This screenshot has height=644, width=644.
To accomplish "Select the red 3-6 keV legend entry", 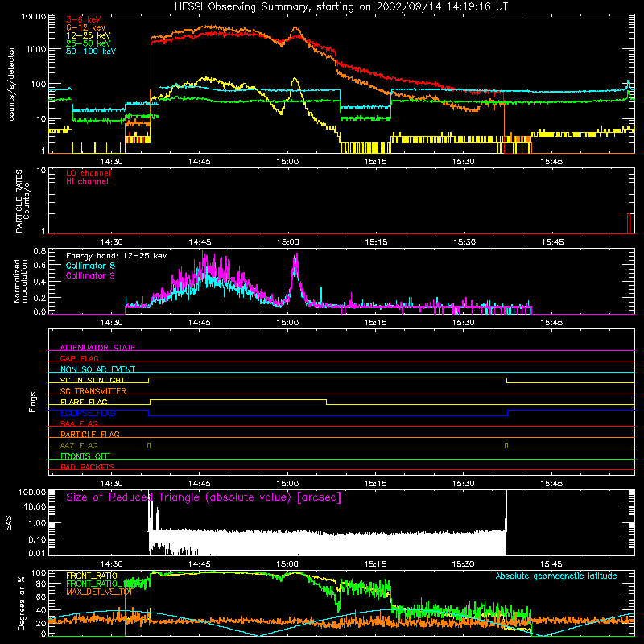I will [84, 19].
